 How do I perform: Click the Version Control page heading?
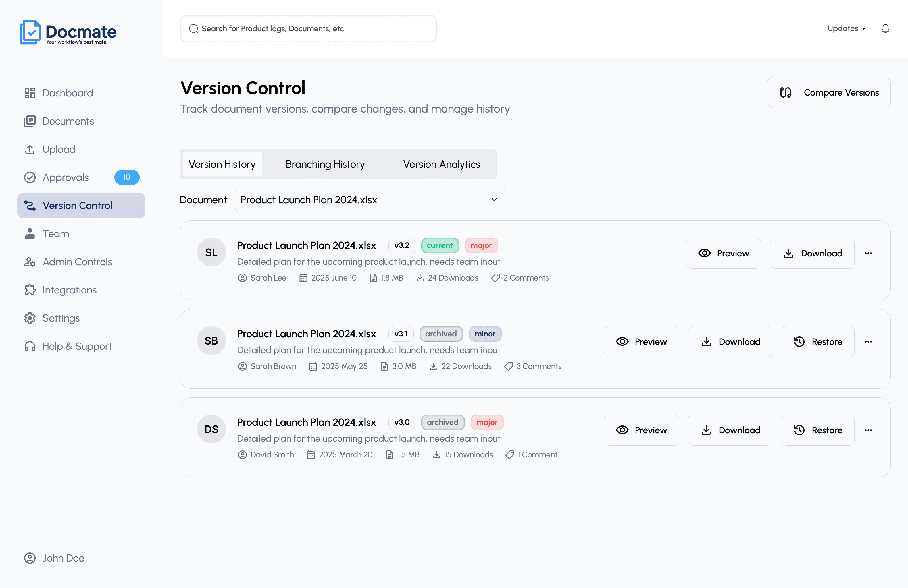point(243,88)
